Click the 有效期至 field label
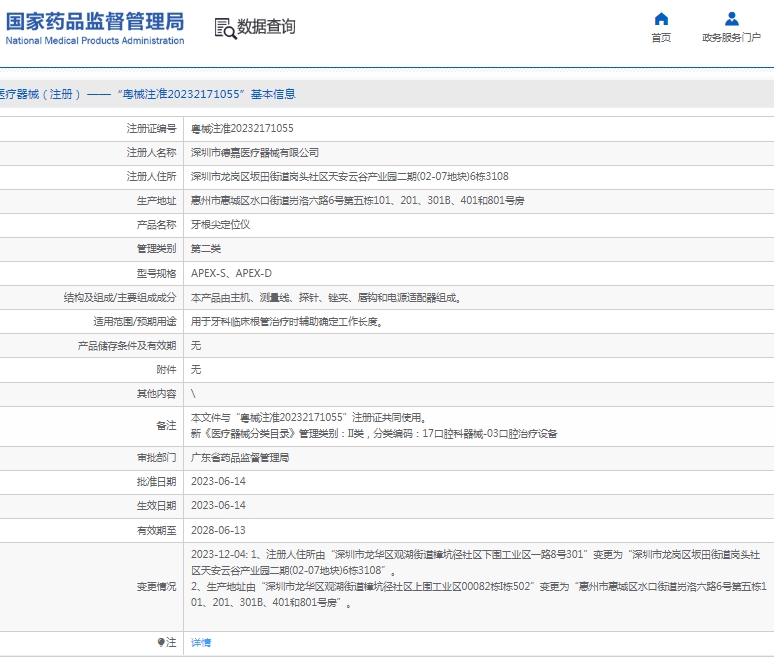Screen dimensions: 774x662 (x=156, y=530)
